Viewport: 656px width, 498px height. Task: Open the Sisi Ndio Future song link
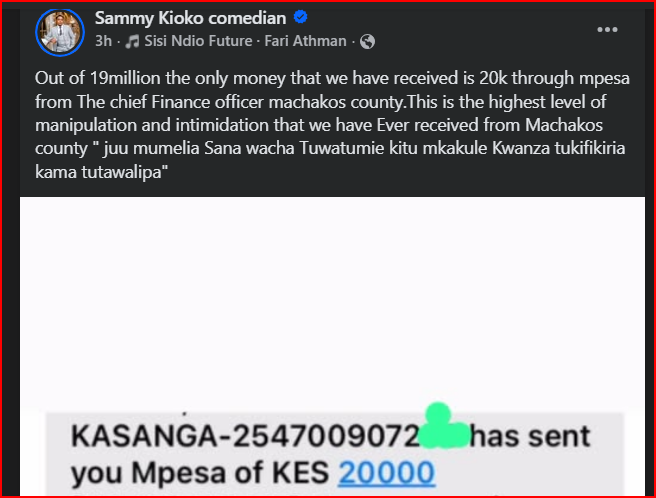point(198,41)
